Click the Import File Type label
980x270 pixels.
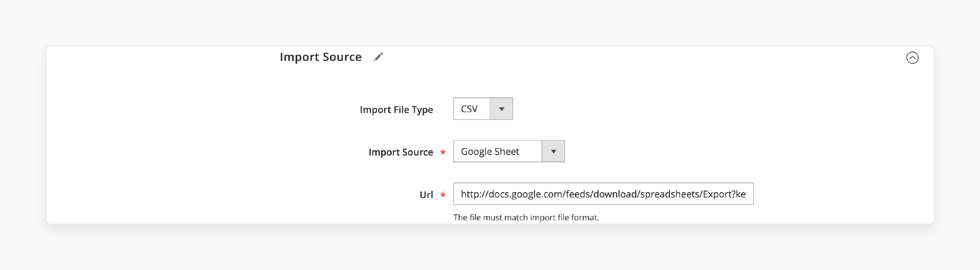(396, 110)
